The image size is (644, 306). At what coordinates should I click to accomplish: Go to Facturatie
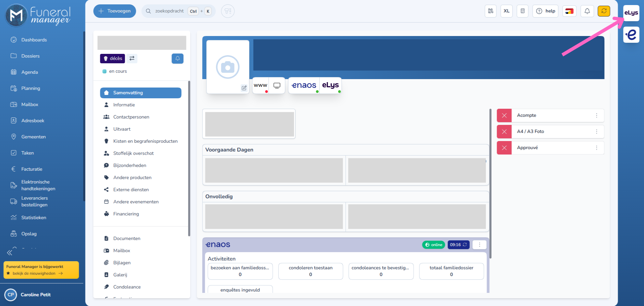tap(32, 169)
